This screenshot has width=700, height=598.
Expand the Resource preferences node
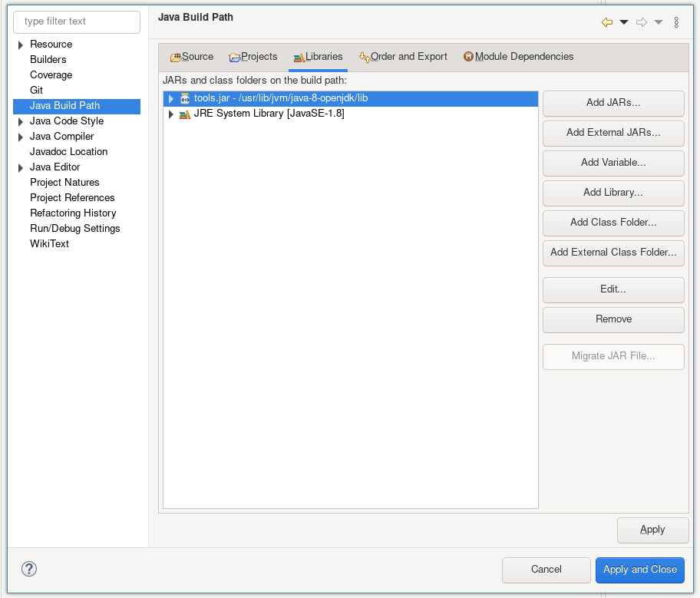pos(21,45)
